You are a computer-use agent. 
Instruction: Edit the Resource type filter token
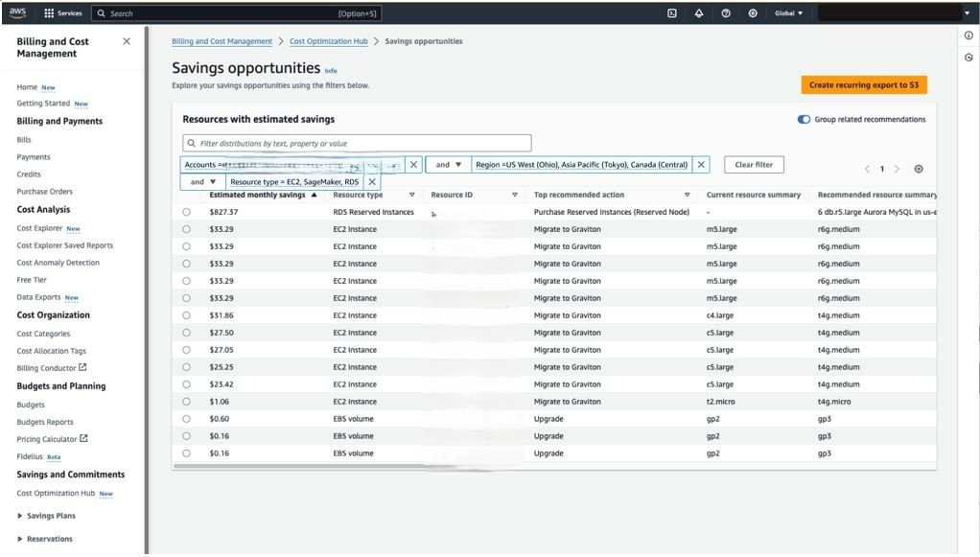(294, 182)
